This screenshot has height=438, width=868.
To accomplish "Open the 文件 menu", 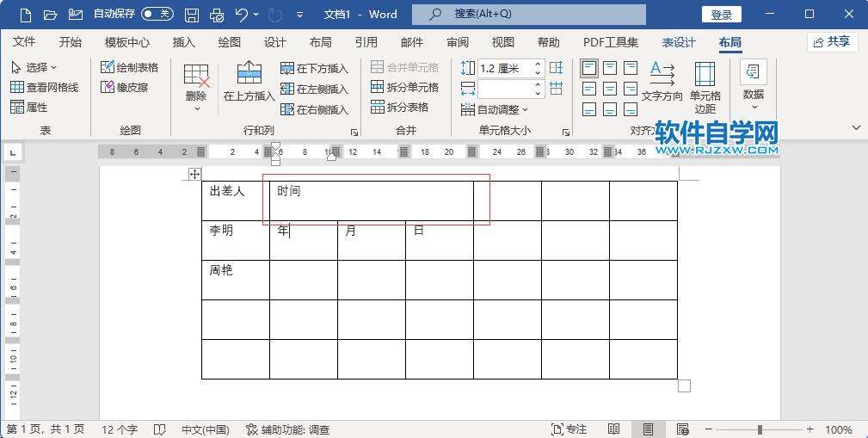I will (24, 42).
